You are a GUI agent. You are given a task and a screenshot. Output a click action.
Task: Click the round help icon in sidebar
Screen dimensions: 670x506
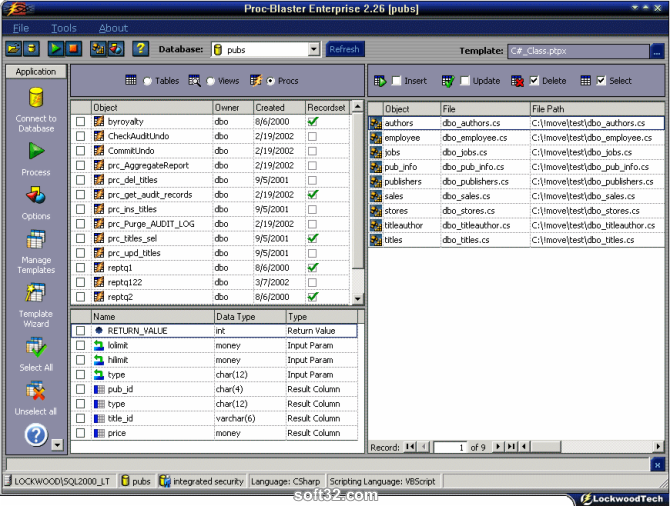tap(36, 435)
